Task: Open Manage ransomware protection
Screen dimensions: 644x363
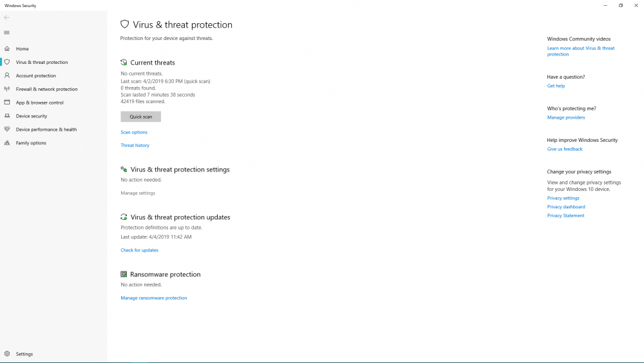Action: [x=153, y=298]
